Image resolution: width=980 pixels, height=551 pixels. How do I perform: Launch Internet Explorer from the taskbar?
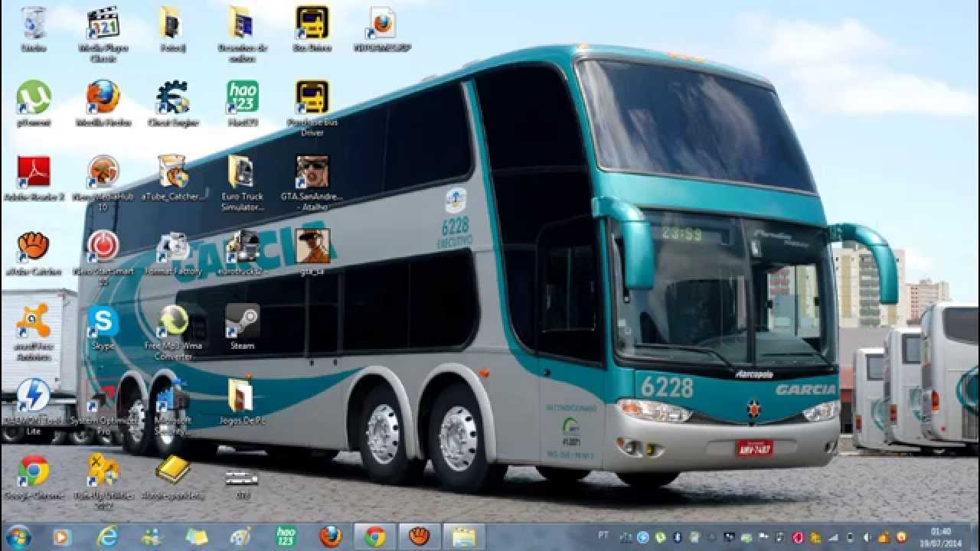coord(107,537)
